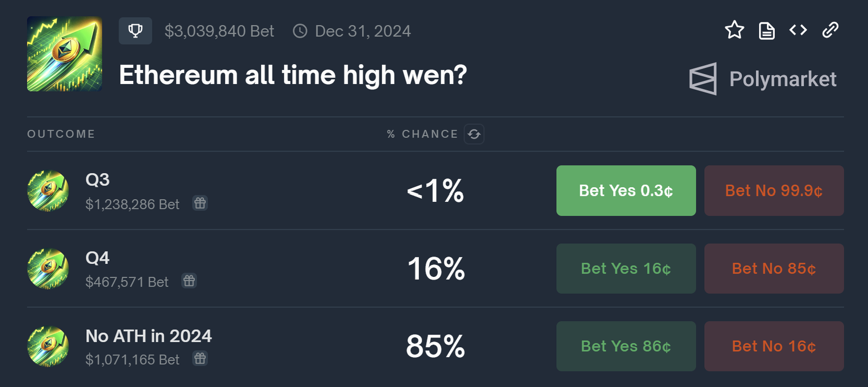Select Bet No 99.9¢ for Q3
The height and width of the screenshot is (387, 868).
pyautogui.click(x=774, y=191)
